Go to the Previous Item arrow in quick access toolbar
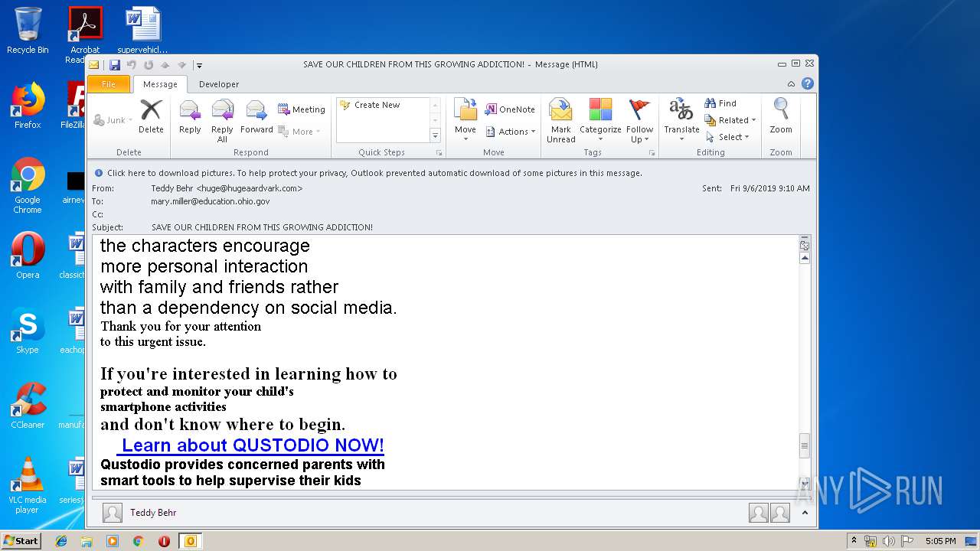 click(165, 65)
